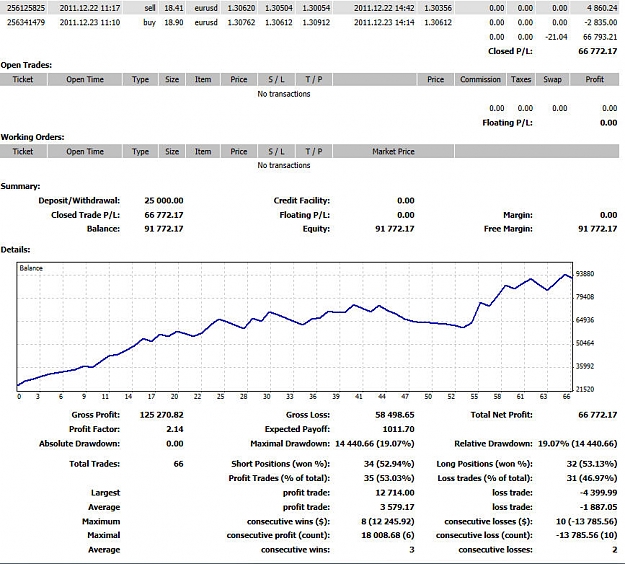Click the Balance value 91 772.17
Image resolution: width=625 pixels, height=564 pixels.
coord(164,229)
